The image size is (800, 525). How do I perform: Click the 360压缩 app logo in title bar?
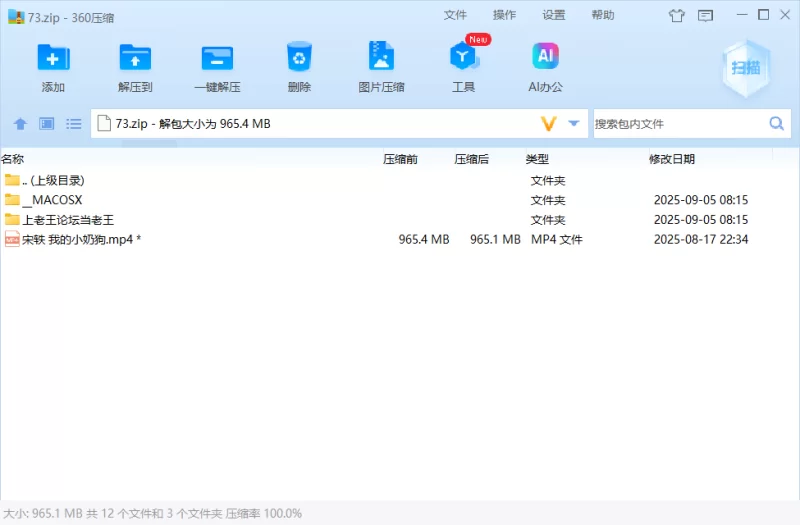[x=16, y=17]
